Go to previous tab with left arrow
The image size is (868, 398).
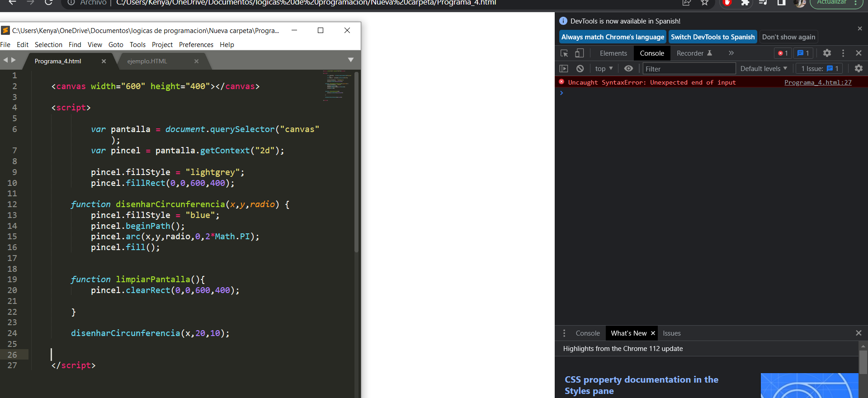[x=5, y=60]
